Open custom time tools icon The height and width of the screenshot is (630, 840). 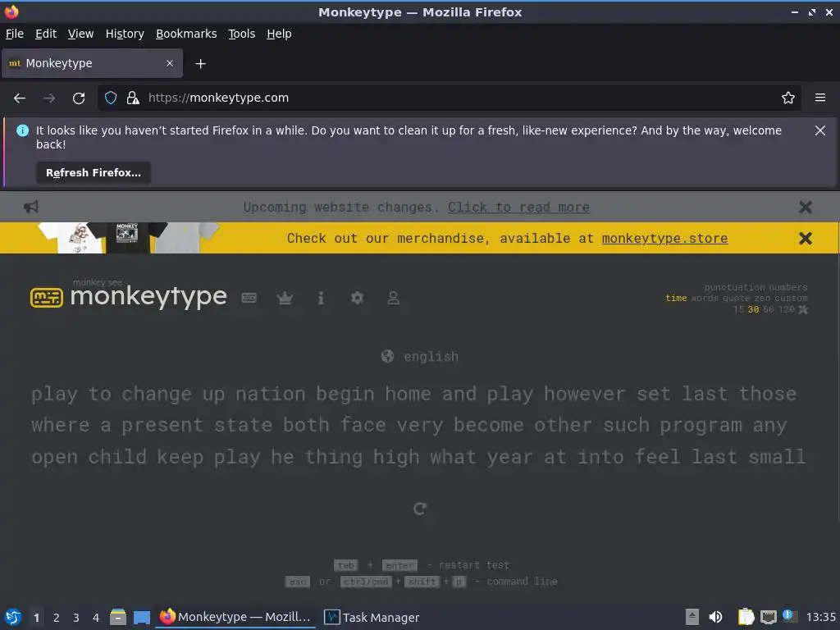(x=803, y=309)
